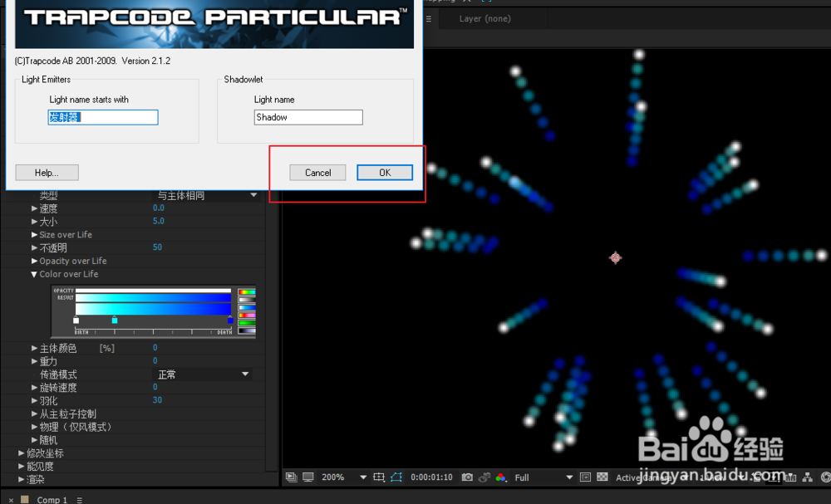This screenshot has height=504, width=831.
Task: Expand the 不透明 property
Action: coord(34,247)
